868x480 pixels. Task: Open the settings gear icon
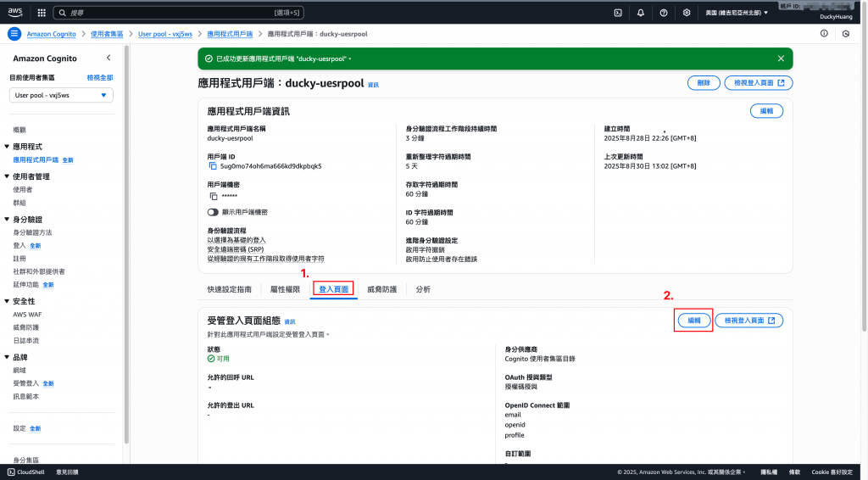[687, 13]
